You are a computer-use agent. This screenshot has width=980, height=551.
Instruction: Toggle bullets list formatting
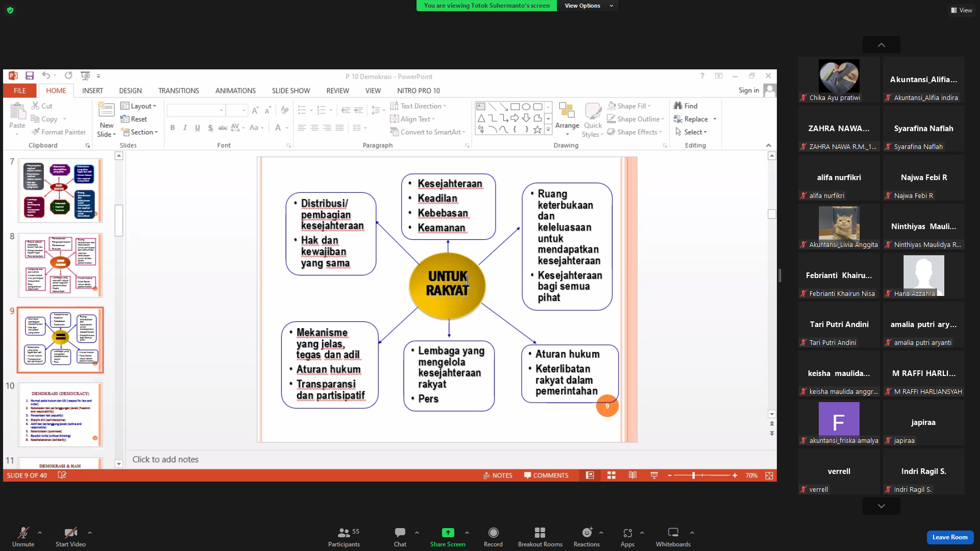[302, 110]
